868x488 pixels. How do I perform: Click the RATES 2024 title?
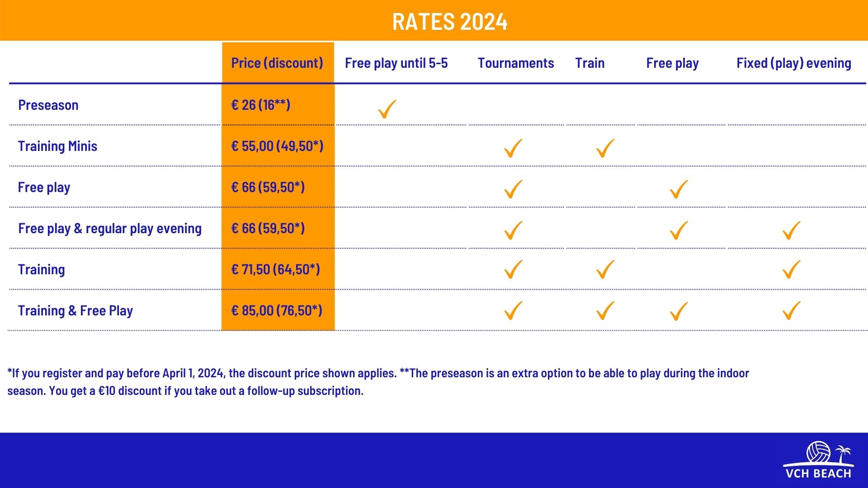click(x=450, y=21)
